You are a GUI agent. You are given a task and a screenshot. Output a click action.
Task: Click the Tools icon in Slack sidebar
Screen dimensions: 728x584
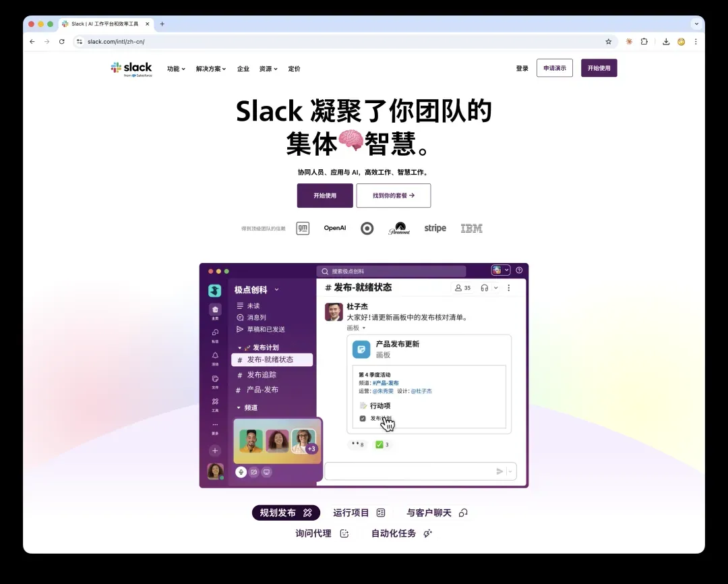tap(215, 401)
